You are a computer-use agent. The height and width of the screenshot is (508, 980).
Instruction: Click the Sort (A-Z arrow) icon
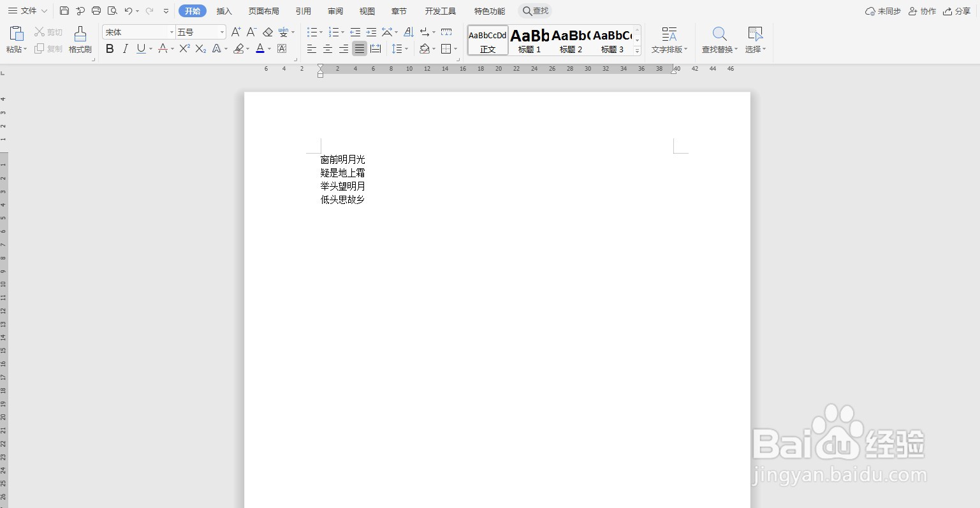[409, 32]
